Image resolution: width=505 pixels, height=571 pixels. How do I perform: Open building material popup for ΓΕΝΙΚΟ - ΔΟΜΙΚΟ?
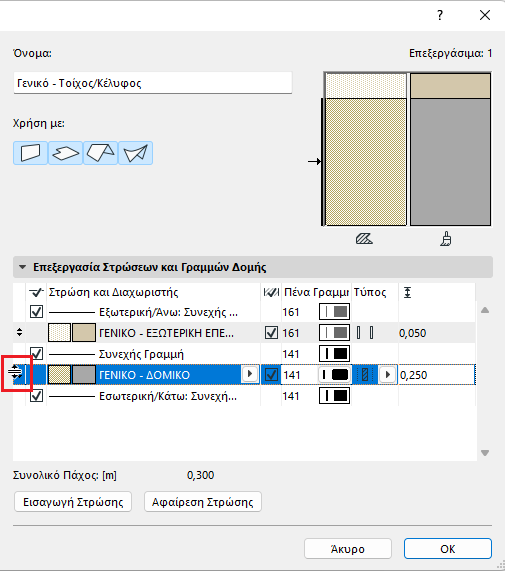pyautogui.click(x=250, y=374)
